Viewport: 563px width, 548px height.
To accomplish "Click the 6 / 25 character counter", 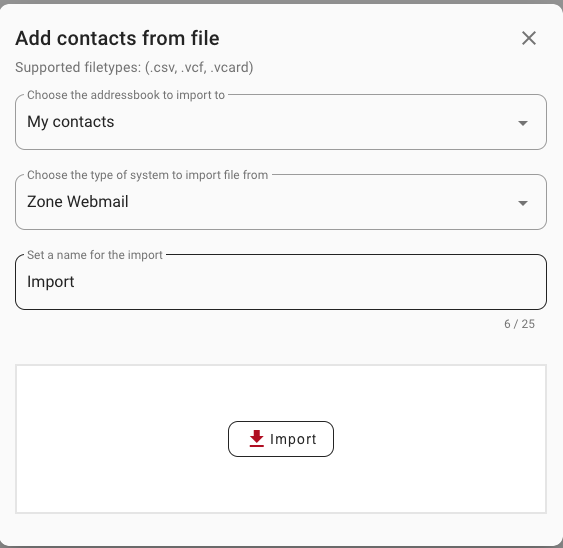I will pos(519,324).
